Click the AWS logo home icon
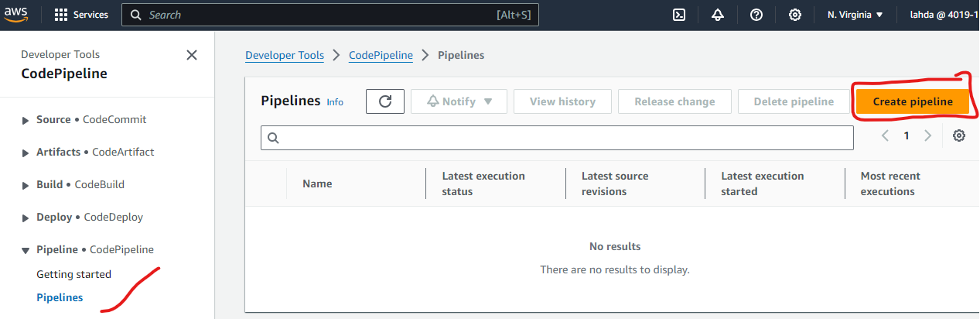Viewport: 980px width, 319px height. [17, 15]
